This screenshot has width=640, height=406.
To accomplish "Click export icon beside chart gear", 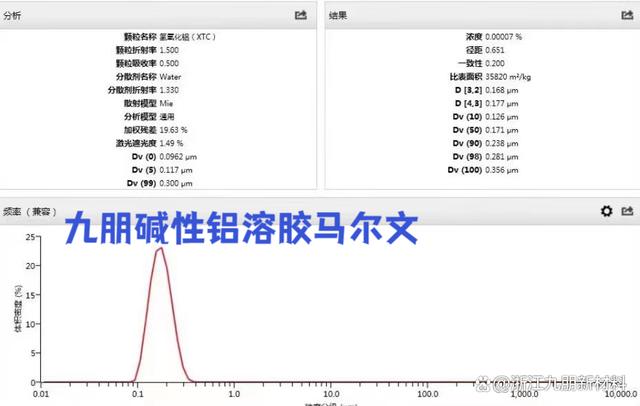I will 627,211.
